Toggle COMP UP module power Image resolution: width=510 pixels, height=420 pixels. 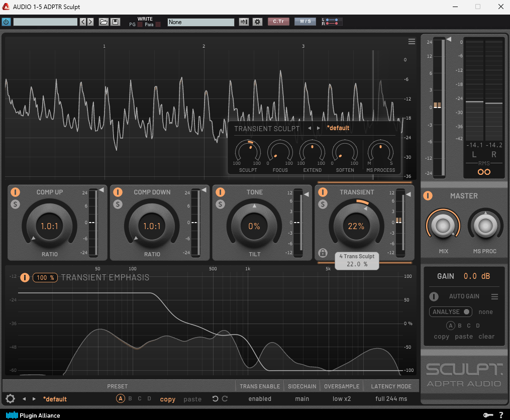15,192
